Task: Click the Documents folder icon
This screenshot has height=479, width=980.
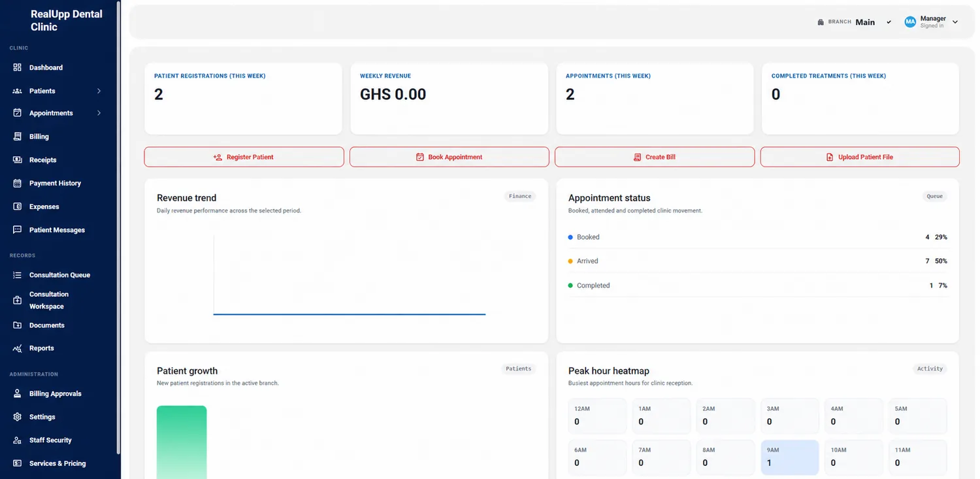Action: click(18, 325)
